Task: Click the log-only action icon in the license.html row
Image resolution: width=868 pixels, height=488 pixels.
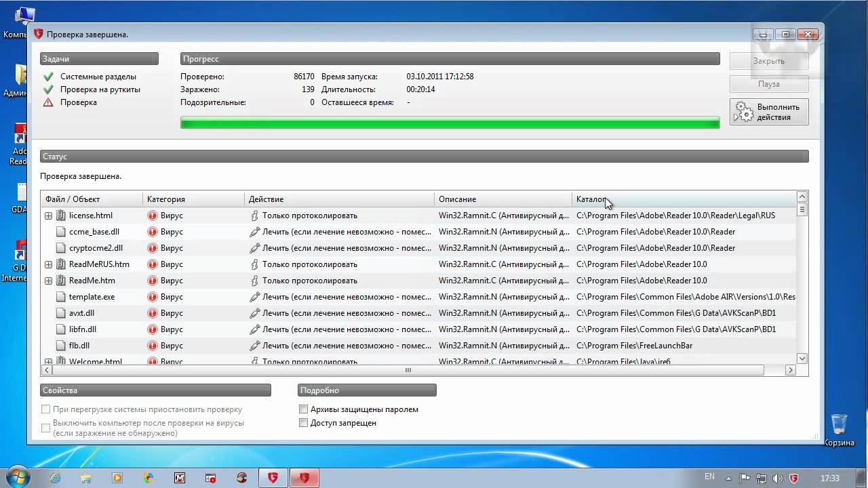Action: [x=255, y=216]
